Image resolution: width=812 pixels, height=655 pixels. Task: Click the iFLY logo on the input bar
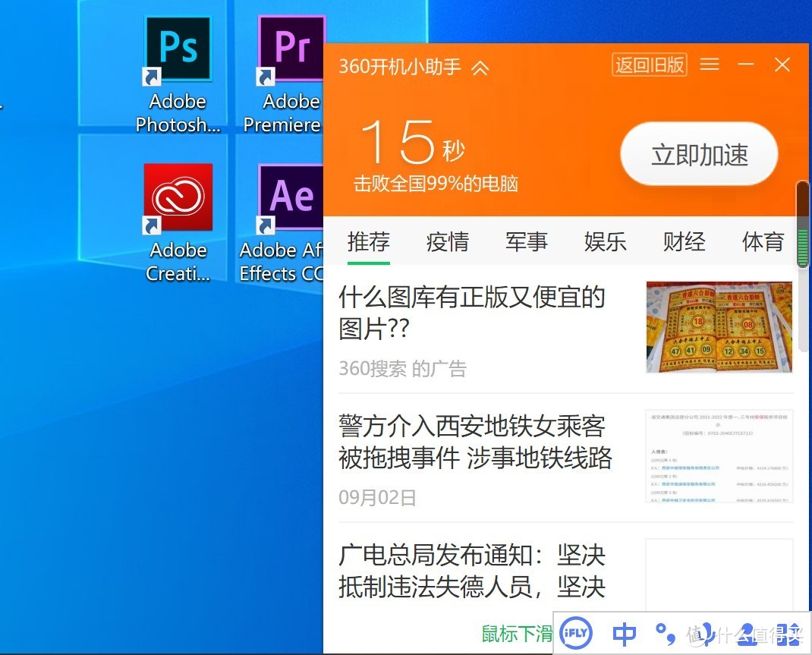575,632
